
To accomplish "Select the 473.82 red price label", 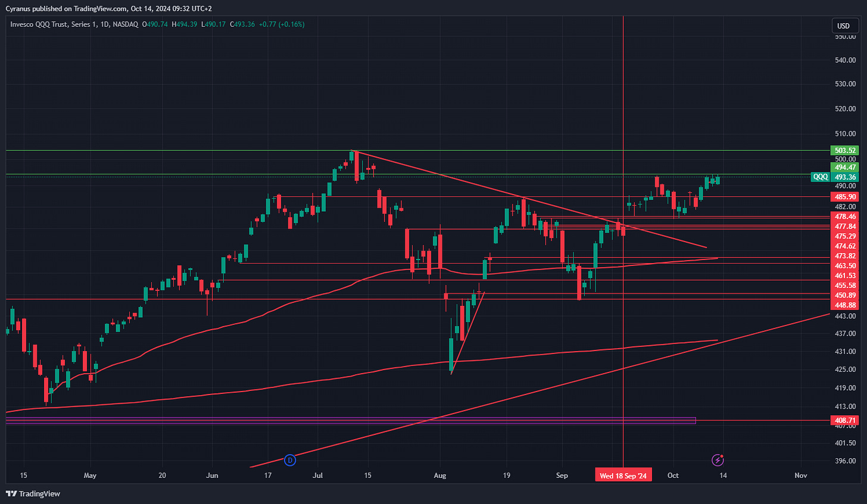I will [845, 256].
